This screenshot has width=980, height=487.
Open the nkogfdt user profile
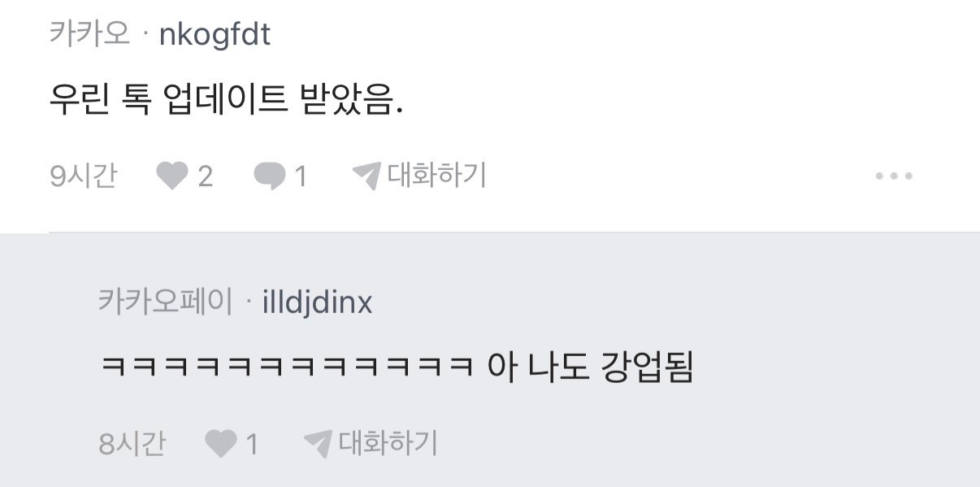(x=215, y=35)
